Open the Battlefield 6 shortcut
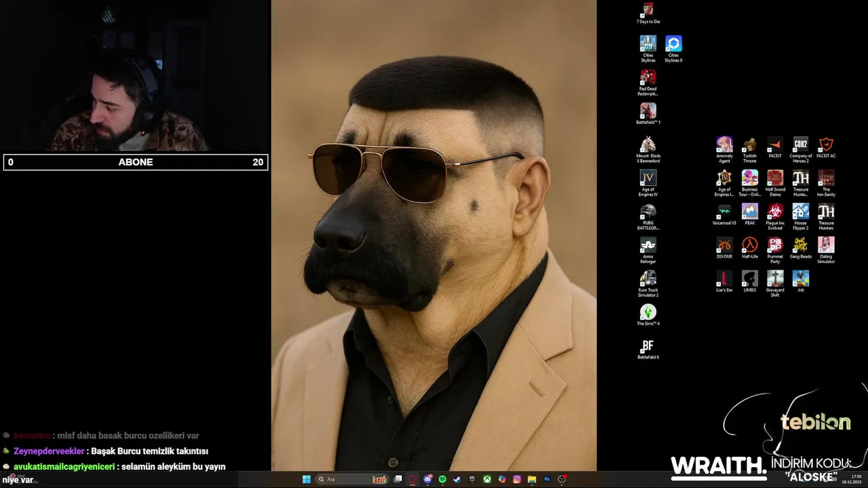The image size is (868, 488). coord(648,348)
